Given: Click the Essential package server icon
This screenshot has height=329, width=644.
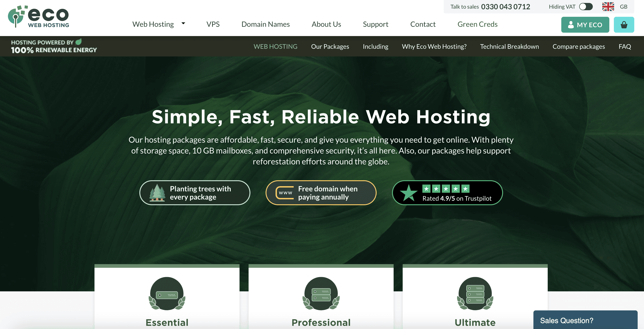Looking at the screenshot, I should tap(167, 293).
